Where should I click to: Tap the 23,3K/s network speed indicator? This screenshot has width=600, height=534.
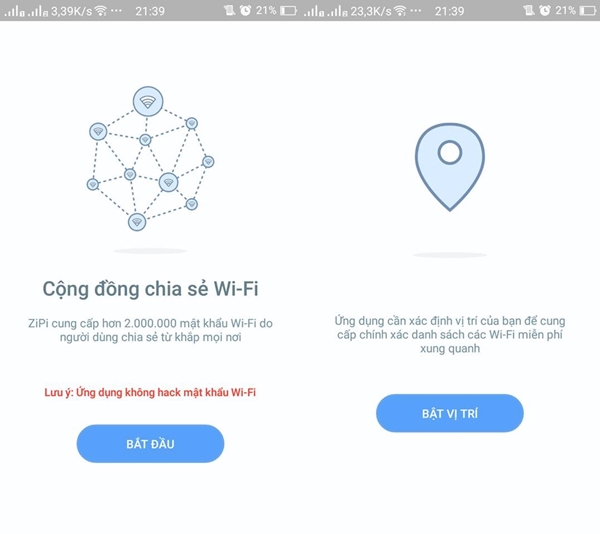[x=371, y=11]
